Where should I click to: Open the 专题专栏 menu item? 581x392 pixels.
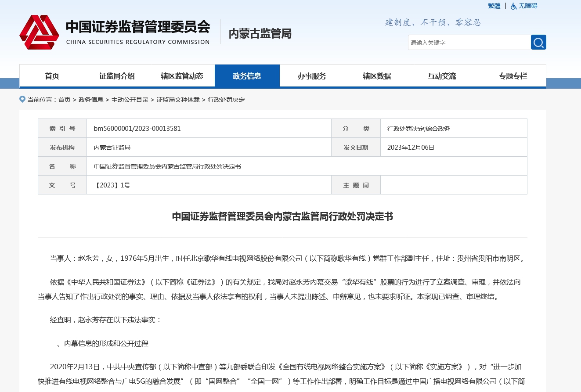pyautogui.click(x=512, y=76)
